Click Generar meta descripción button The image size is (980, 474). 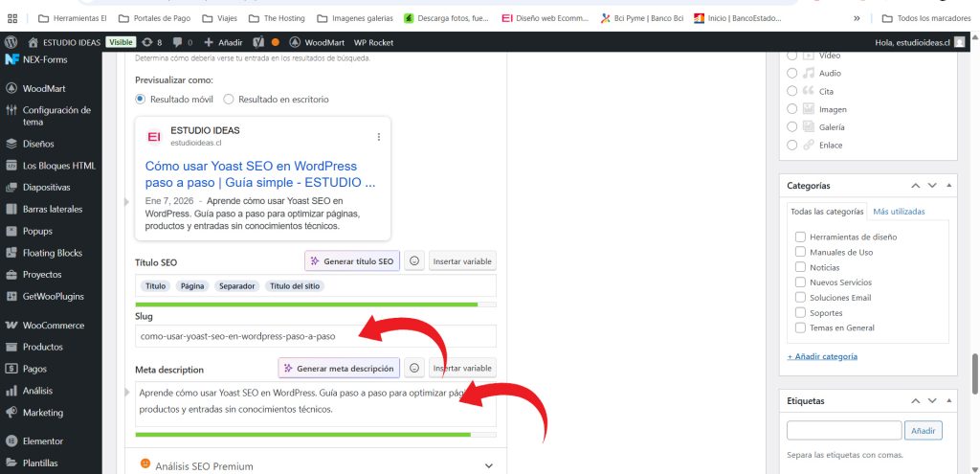pyautogui.click(x=339, y=369)
